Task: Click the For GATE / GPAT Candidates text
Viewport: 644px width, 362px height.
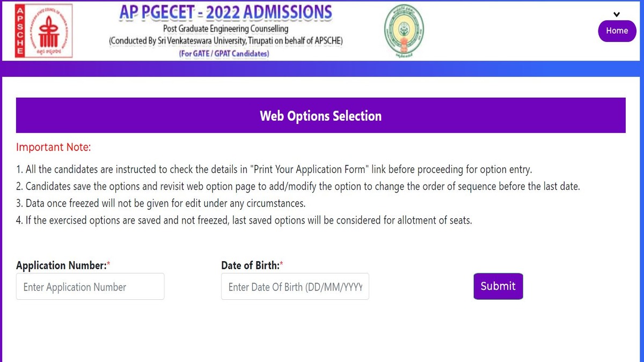Action: (224, 53)
